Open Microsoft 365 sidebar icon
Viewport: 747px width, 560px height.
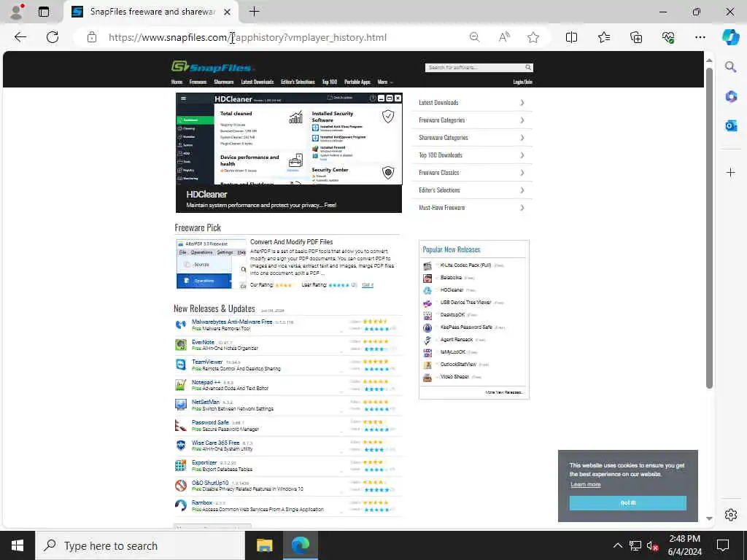pos(731,97)
